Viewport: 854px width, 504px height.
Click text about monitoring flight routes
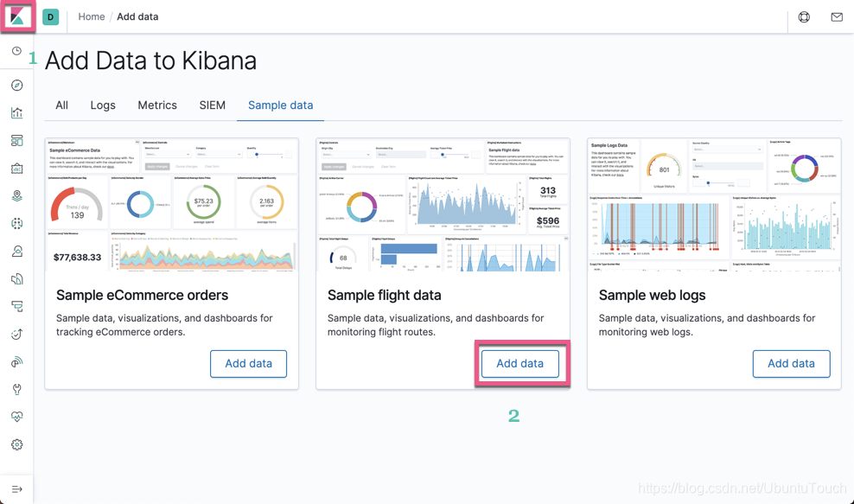436,325
